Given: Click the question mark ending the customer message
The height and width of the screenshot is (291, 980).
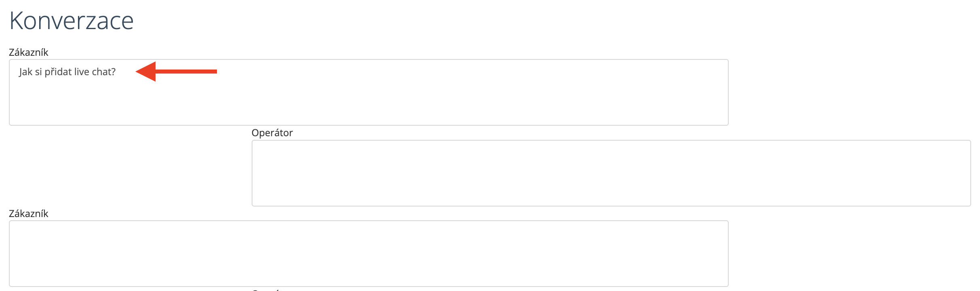Looking at the screenshot, I should tap(114, 72).
